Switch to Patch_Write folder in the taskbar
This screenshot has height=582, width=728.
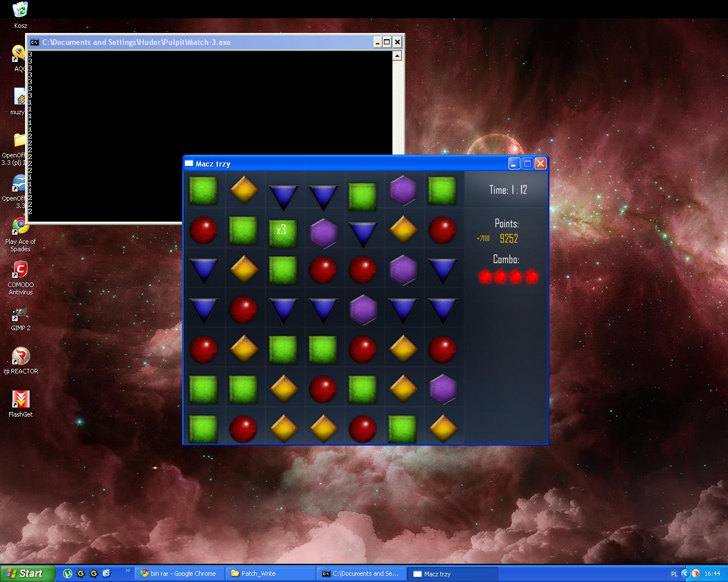(x=268, y=573)
